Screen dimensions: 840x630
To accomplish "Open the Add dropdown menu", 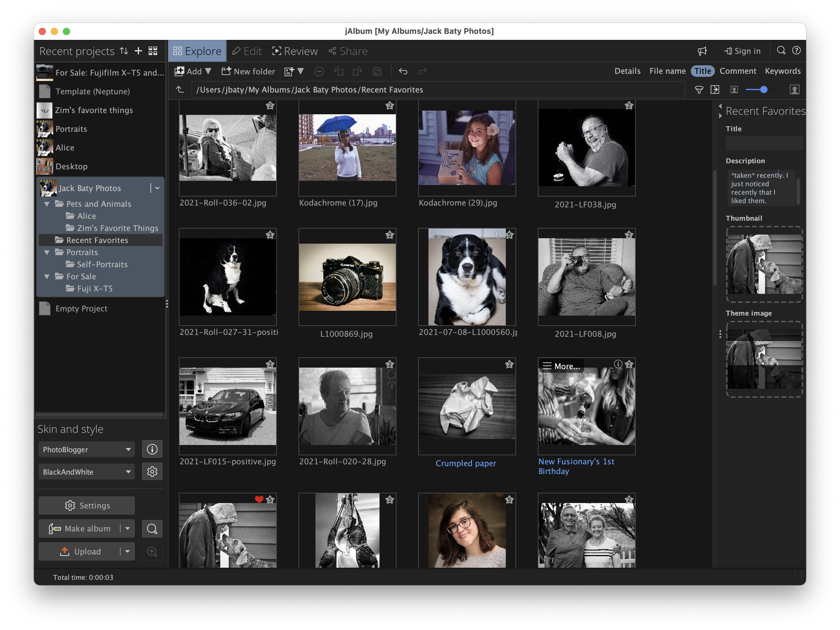I will (192, 71).
